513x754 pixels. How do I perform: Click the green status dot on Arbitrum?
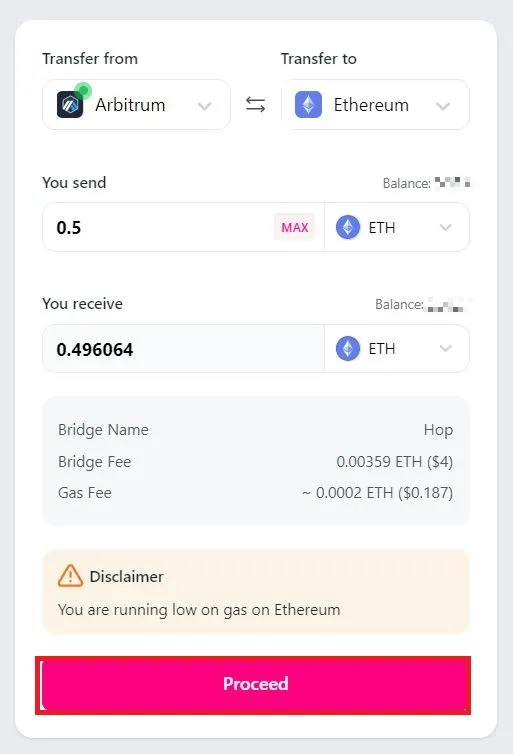click(x=84, y=90)
